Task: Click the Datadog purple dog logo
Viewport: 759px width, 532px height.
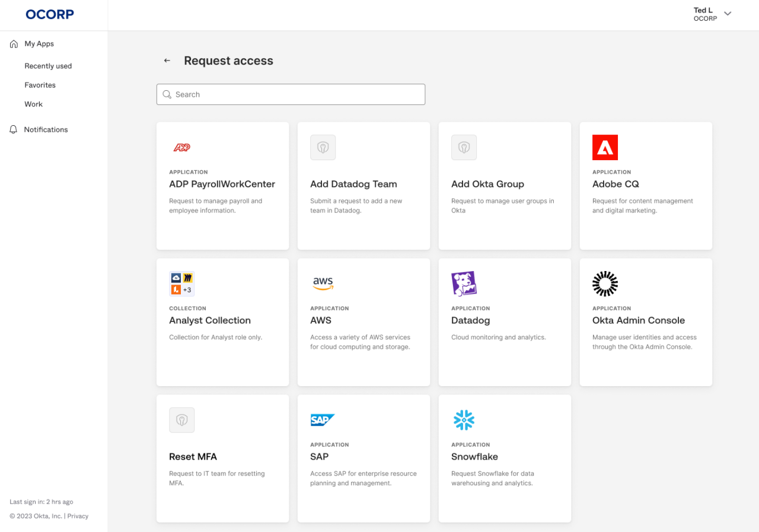Action: click(x=464, y=284)
